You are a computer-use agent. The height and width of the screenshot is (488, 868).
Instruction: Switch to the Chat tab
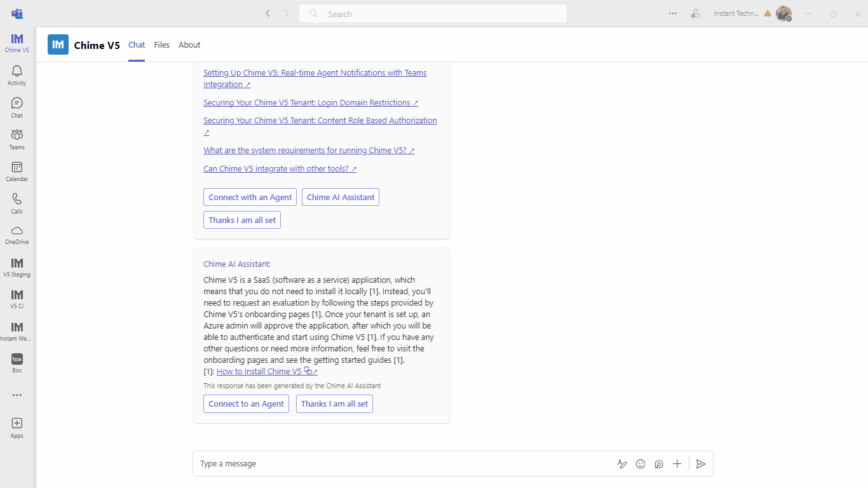(137, 45)
